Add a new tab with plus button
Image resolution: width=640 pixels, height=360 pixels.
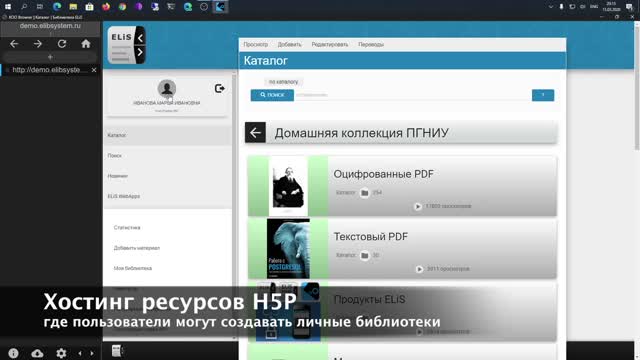pos(50,57)
